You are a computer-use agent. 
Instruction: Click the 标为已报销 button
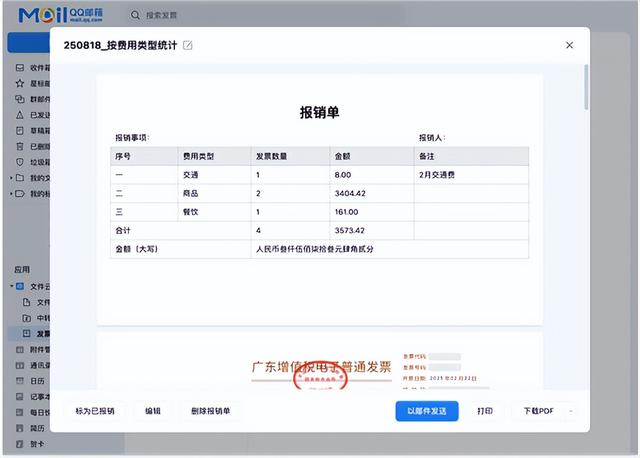95,411
